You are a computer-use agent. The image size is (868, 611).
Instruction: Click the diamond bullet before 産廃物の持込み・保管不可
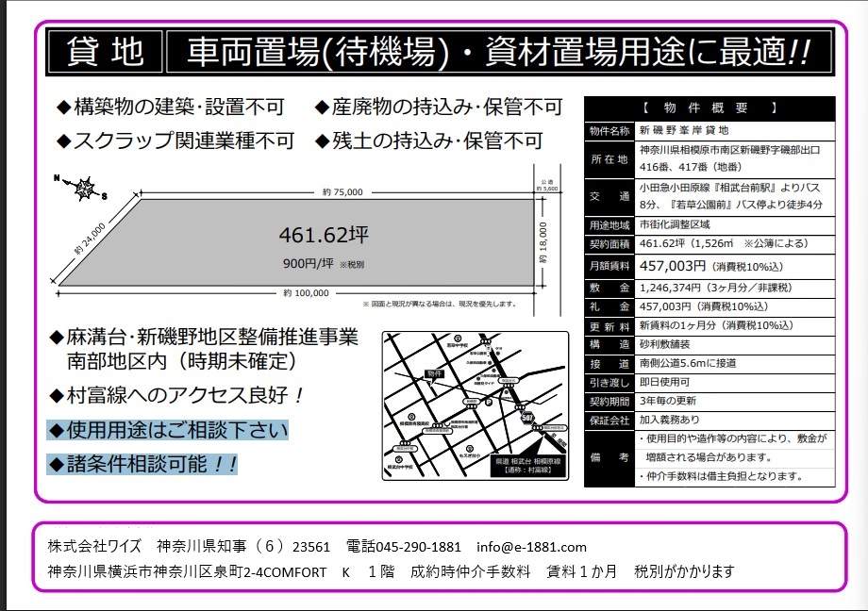[x=322, y=107]
